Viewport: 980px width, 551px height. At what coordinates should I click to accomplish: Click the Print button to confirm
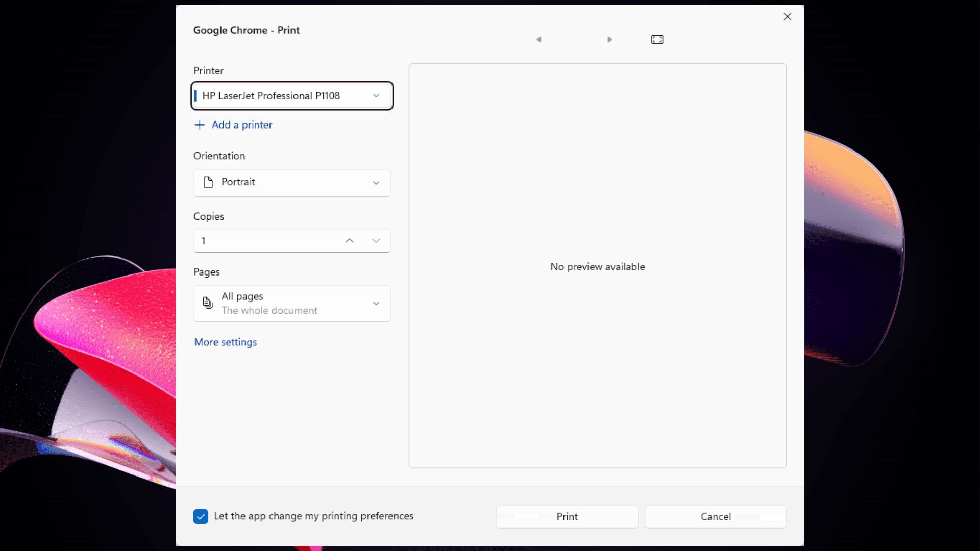click(568, 516)
